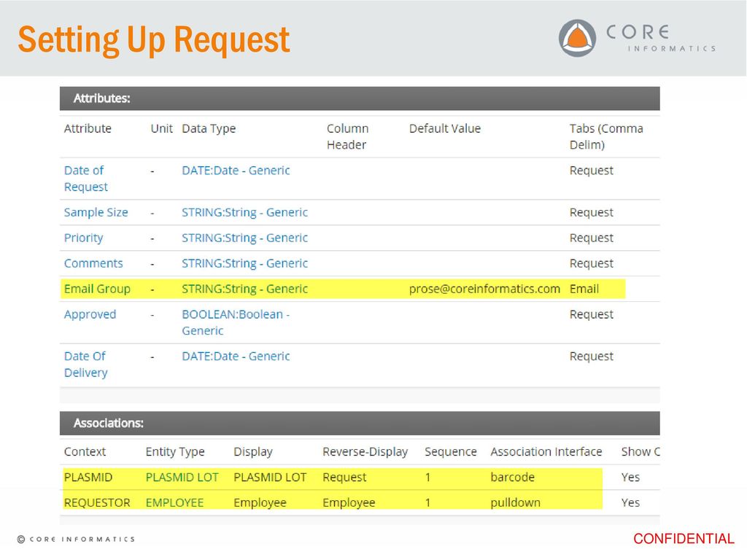The height and width of the screenshot is (560, 747).
Task: Click the Request tab value in the Sample Size row
Action: pos(591,213)
